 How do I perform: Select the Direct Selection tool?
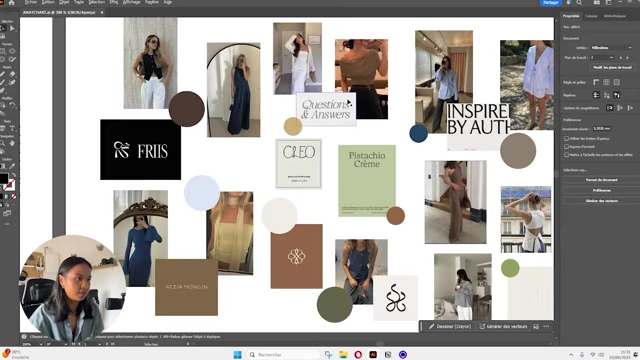[12, 28]
